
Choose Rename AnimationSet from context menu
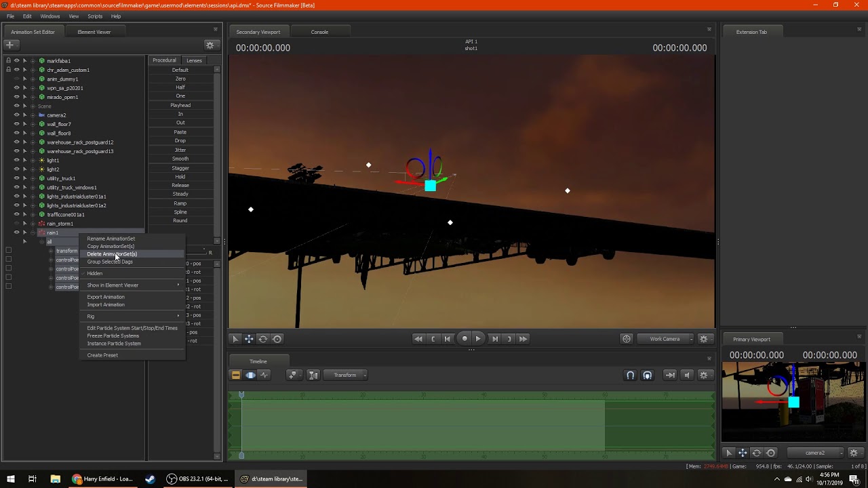pos(132,239)
